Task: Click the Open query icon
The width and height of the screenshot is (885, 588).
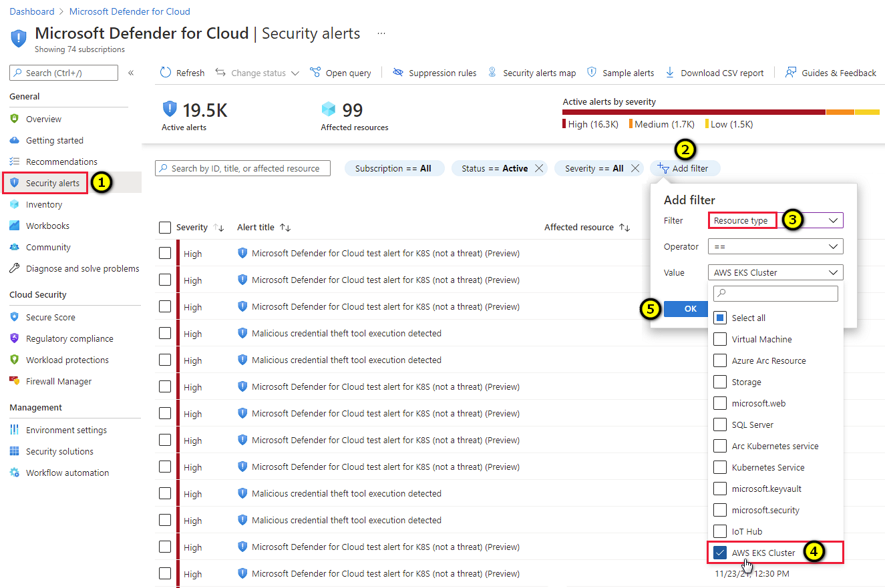Action: coord(315,73)
